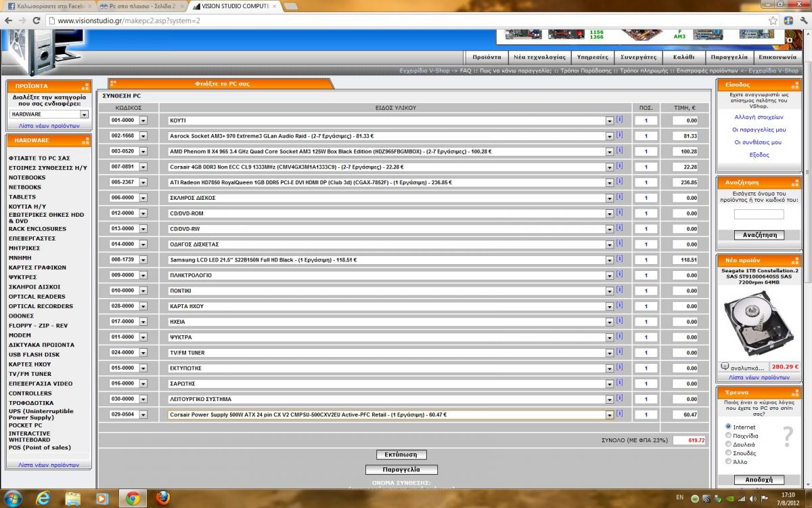Open the ΤΡΟΦΟΔΟΤΙΚΑ sidebar link
The height and width of the screenshot is (508, 812).
pyautogui.click(x=31, y=402)
